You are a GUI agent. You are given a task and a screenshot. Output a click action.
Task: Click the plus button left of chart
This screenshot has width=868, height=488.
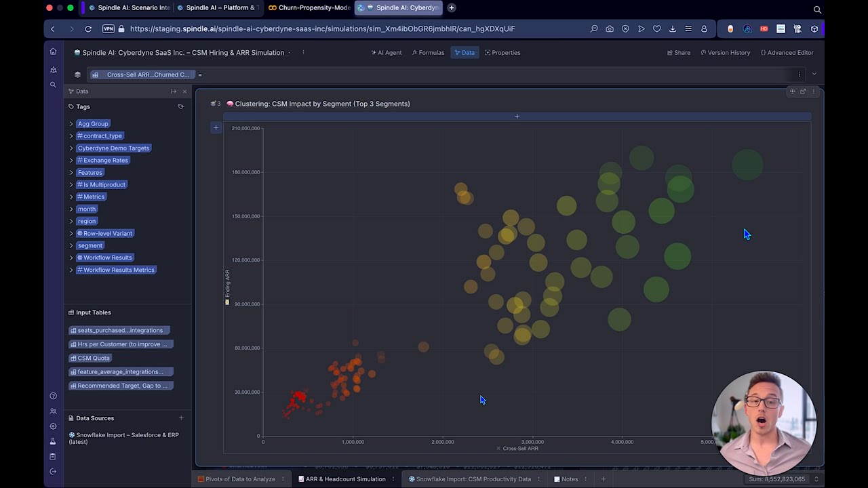(x=216, y=127)
